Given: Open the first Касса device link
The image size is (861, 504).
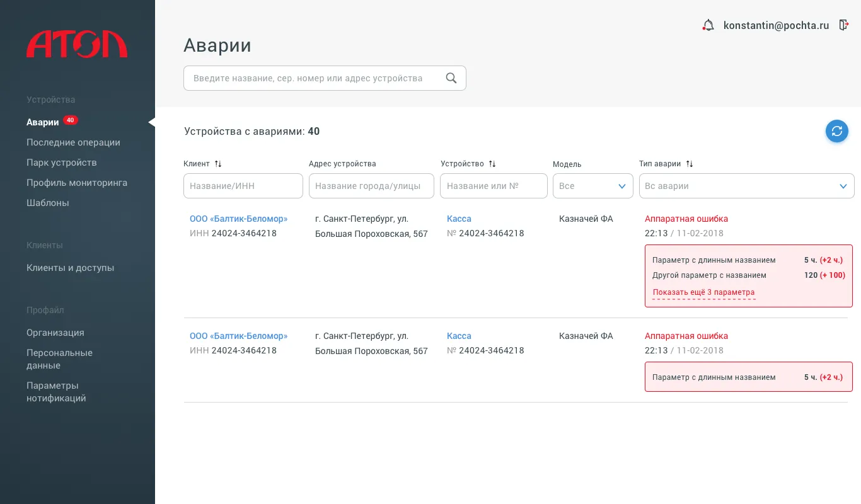Looking at the screenshot, I should (459, 219).
